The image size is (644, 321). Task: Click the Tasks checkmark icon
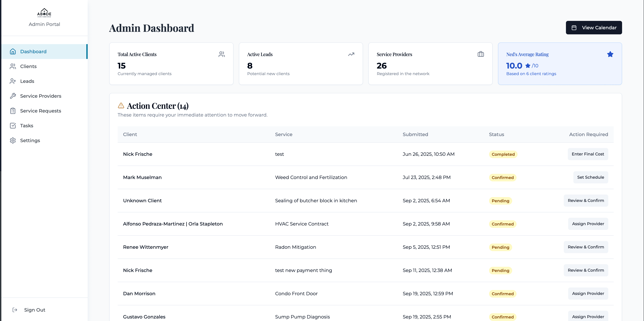pos(13,125)
